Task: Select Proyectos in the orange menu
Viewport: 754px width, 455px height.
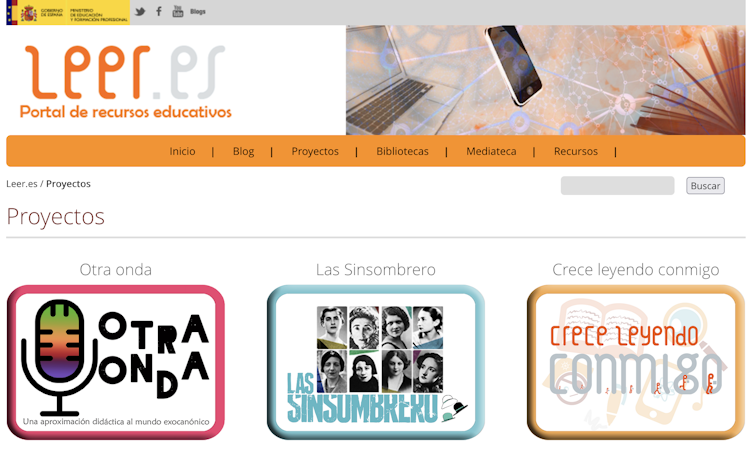Action: tap(315, 151)
